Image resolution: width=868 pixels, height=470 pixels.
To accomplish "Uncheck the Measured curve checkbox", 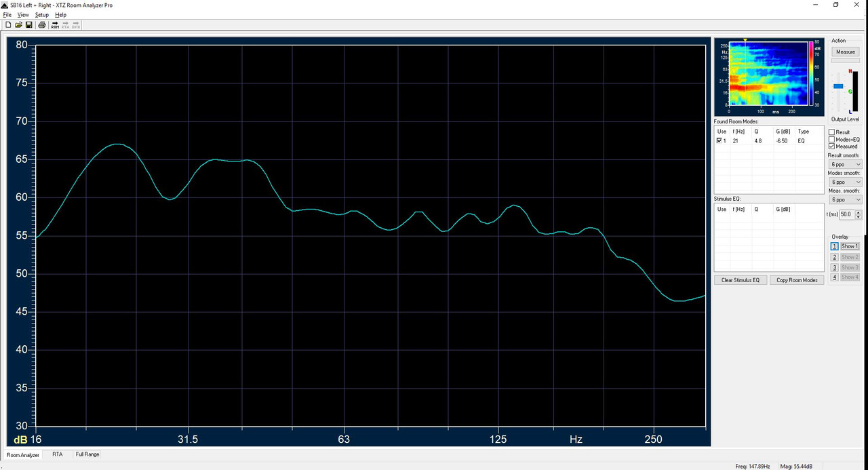I will pyautogui.click(x=832, y=146).
